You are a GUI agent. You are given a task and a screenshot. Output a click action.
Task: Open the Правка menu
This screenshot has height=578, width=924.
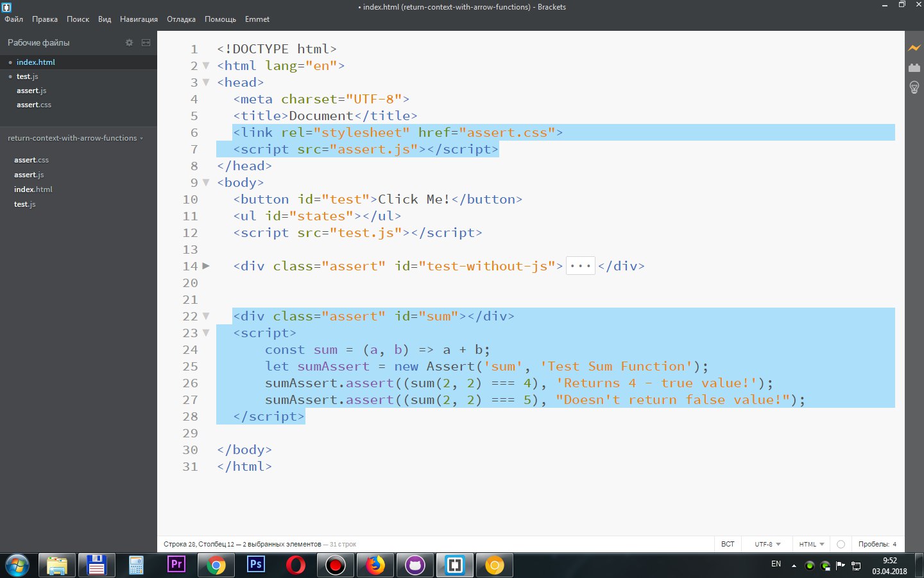click(45, 19)
